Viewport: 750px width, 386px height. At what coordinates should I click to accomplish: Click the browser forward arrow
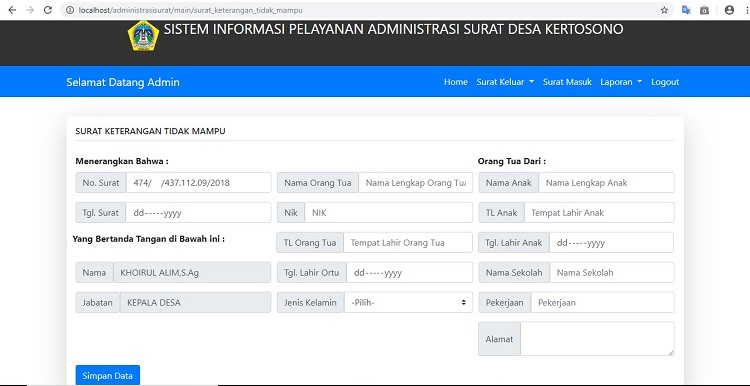30,10
